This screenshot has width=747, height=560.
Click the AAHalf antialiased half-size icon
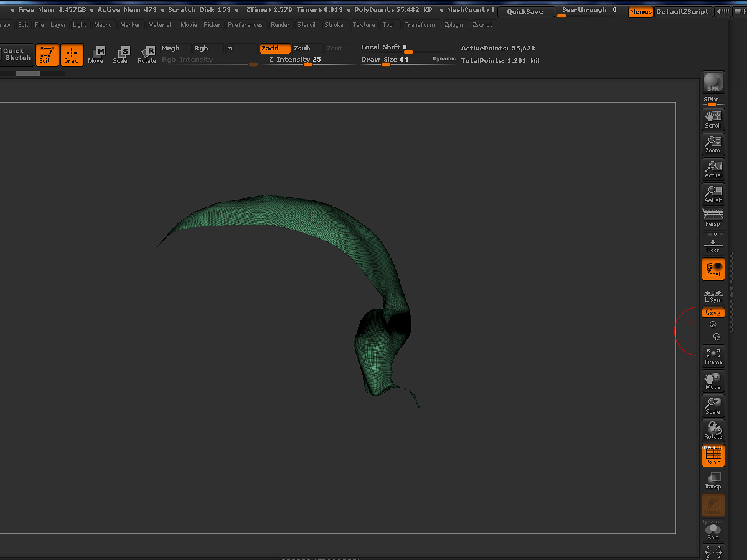point(713,194)
